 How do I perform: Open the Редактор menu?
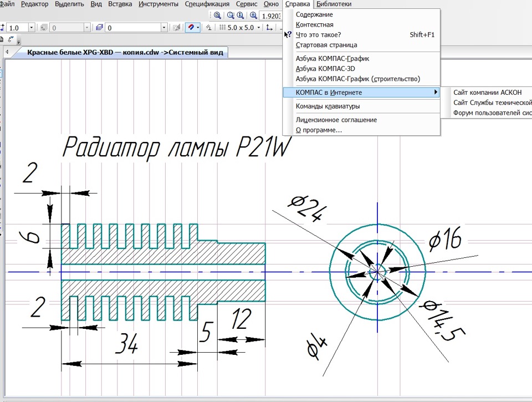point(34,4)
